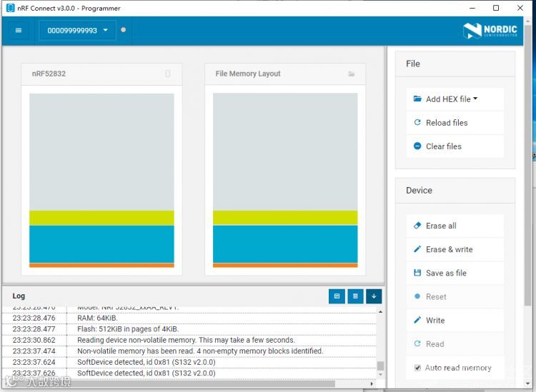The width and height of the screenshot is (536, 392).
Task: Click timestamp 23:23:30.862 in log
Action: (x=34, y=340)
